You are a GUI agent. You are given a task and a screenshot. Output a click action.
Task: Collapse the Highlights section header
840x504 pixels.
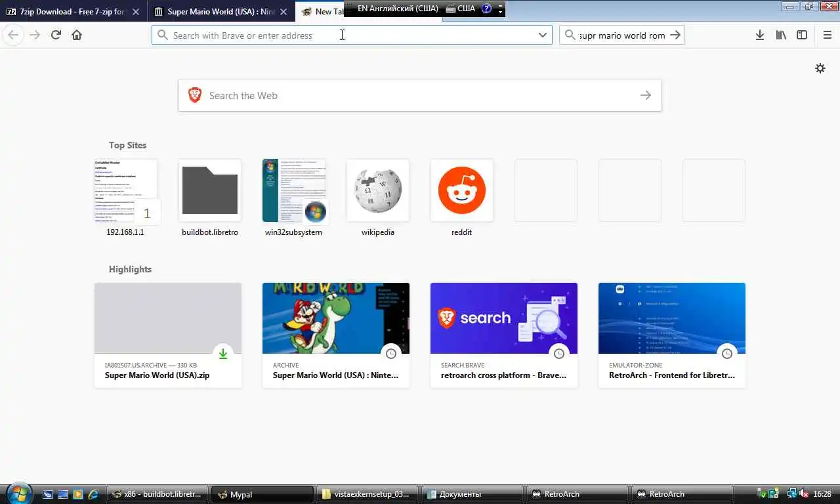pyautogui.click(x=130, y=269)
